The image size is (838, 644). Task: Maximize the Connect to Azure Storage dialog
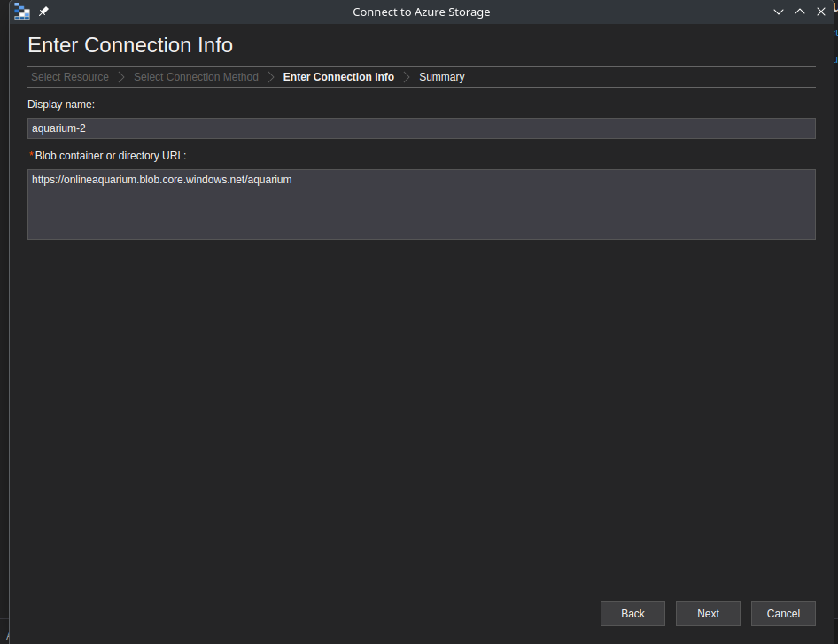coord(800,12)
